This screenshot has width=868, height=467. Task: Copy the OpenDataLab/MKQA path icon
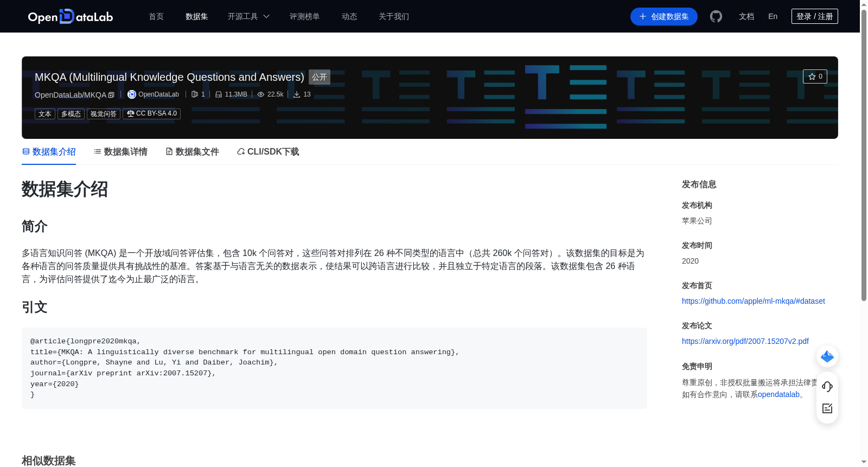[111, 95]
